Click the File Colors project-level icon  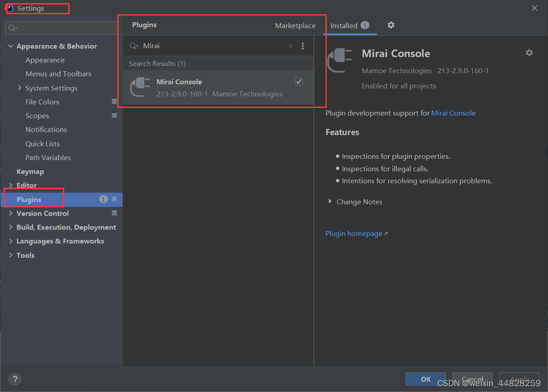tap(114, 102)
